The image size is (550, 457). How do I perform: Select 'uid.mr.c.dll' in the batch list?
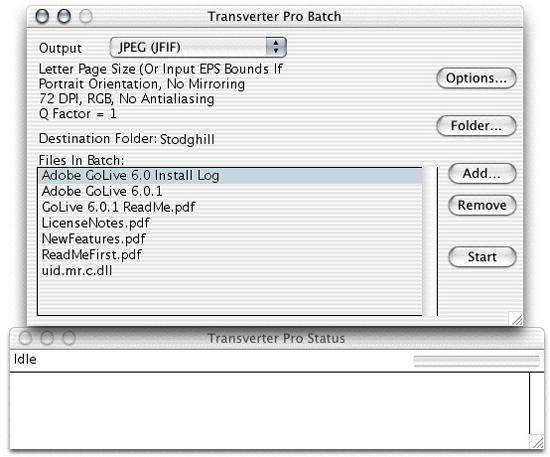[x=230, y=270]
